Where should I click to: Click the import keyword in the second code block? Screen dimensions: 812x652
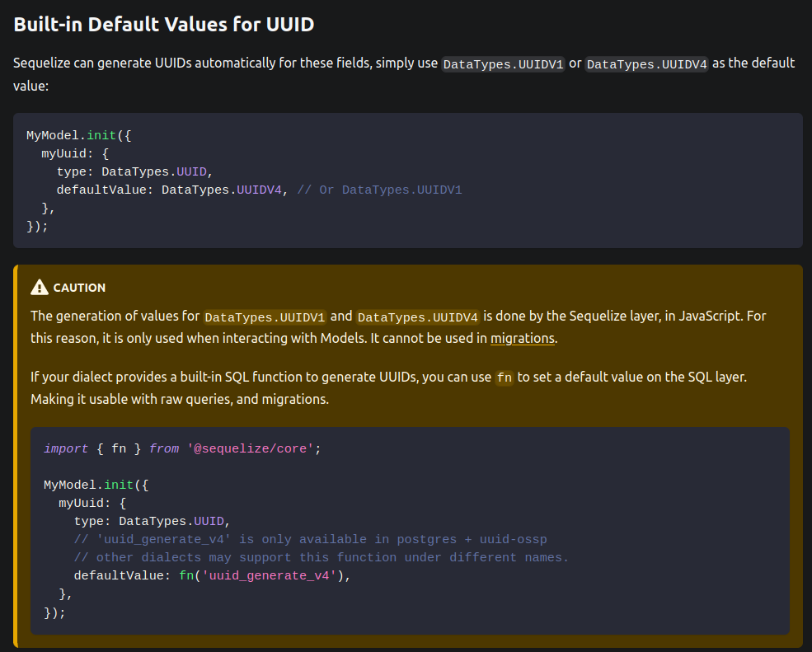66,448
